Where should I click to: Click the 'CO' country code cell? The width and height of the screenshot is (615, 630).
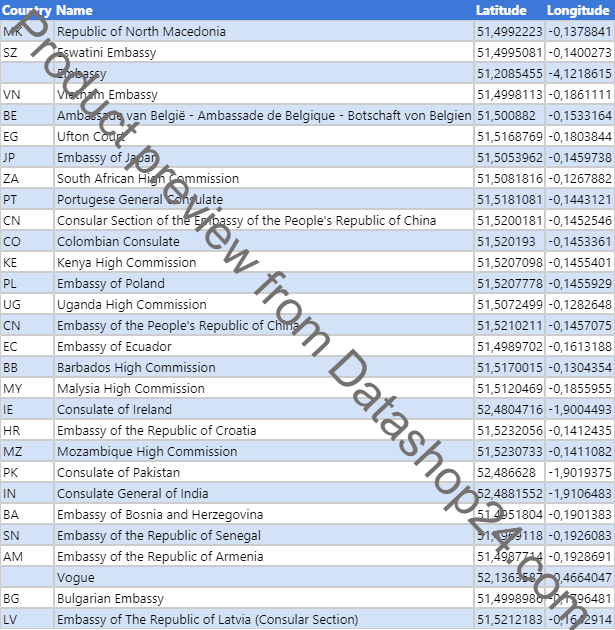point(27,241)
